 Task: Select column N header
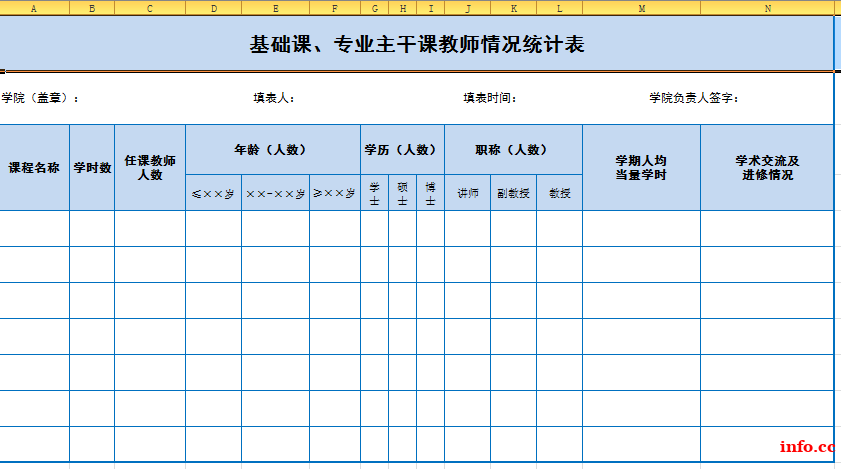click(767, 8)
